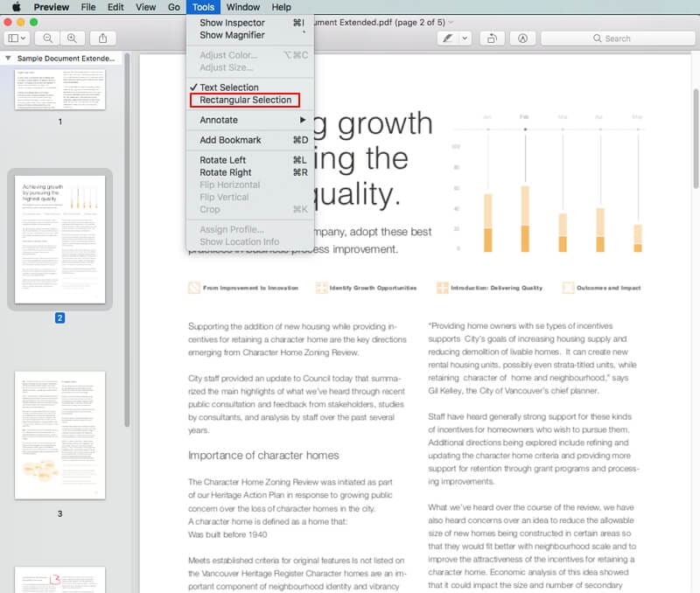This screenshot has width=700, height=593.
Task: Open the sidebar view options button
Action: click(17, 38)
